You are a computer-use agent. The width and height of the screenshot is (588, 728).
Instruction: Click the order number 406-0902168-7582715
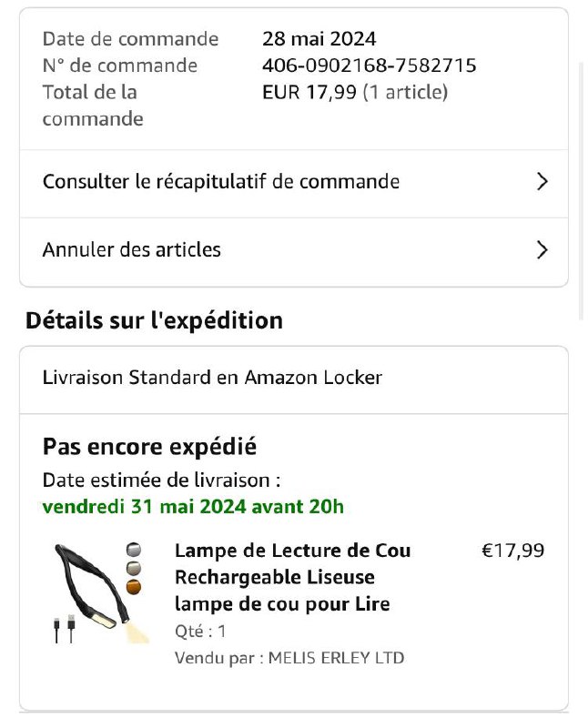click(x=369, y=66)
